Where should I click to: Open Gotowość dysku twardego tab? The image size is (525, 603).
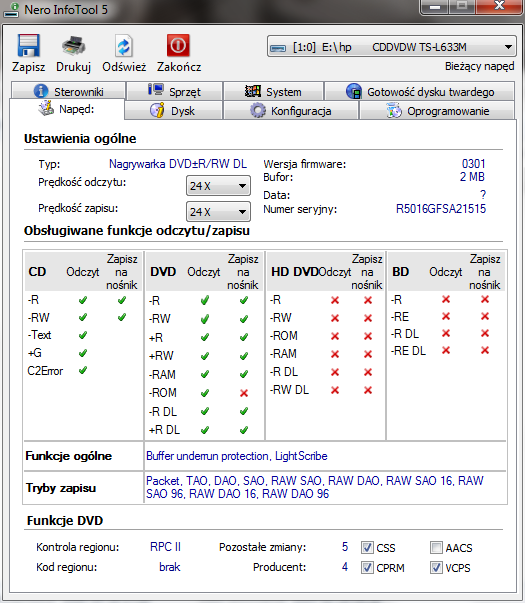click(420, 91)
